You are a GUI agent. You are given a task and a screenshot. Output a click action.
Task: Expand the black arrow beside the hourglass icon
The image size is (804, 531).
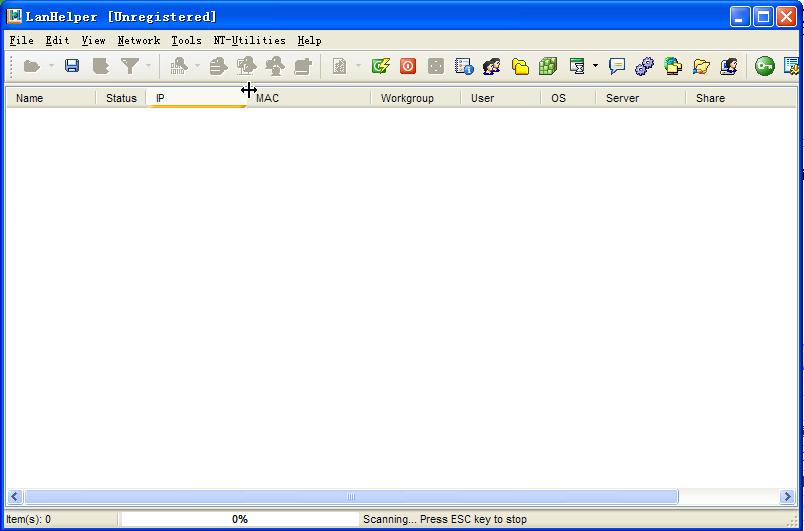tap(595, 66)
